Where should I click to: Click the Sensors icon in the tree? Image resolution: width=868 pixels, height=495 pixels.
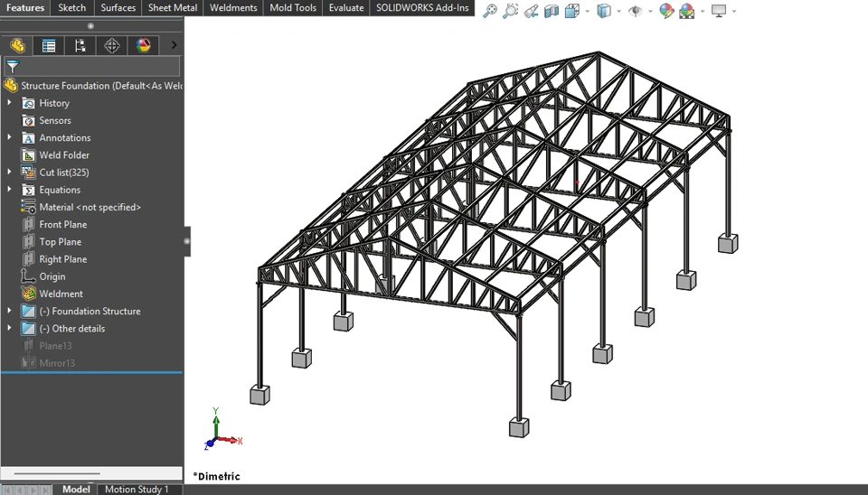[28, 120]
